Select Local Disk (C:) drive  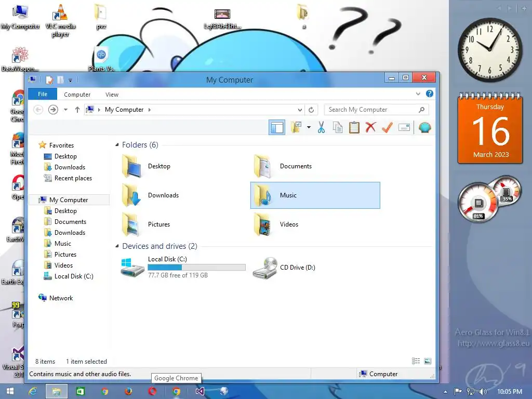tap(183, 268)
